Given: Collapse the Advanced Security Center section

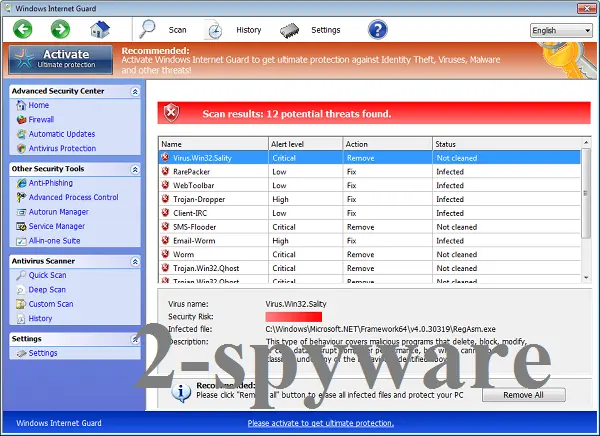Looking at the screenshot, I should pyautogui.click(x=135, y=91).
